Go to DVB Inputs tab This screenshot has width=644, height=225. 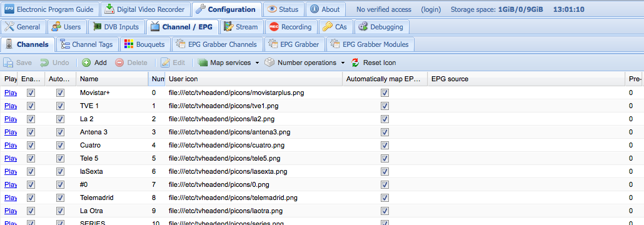pos(117,27)
